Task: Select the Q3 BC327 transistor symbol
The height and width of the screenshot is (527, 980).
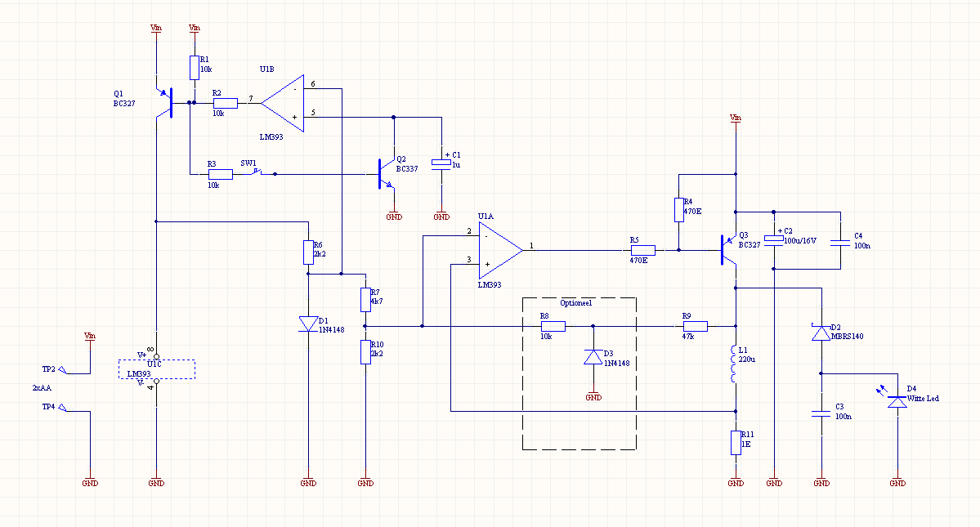Action: pos(727,250)
